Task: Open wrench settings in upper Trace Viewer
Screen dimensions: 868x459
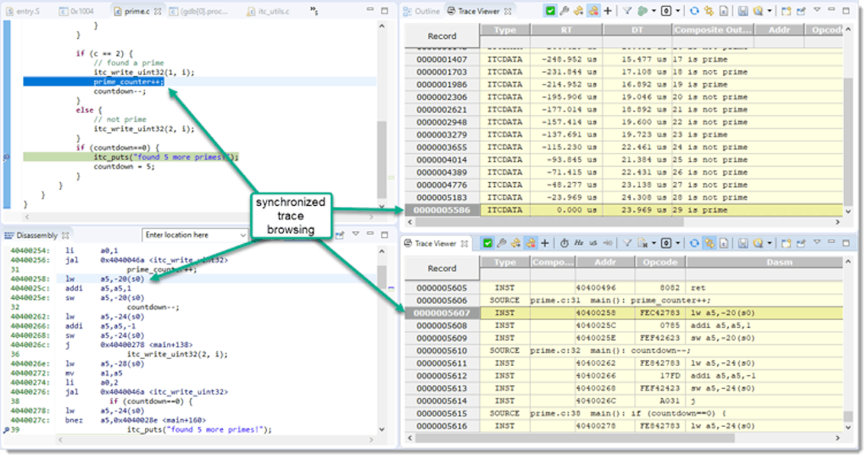Action: pos(564,10)
